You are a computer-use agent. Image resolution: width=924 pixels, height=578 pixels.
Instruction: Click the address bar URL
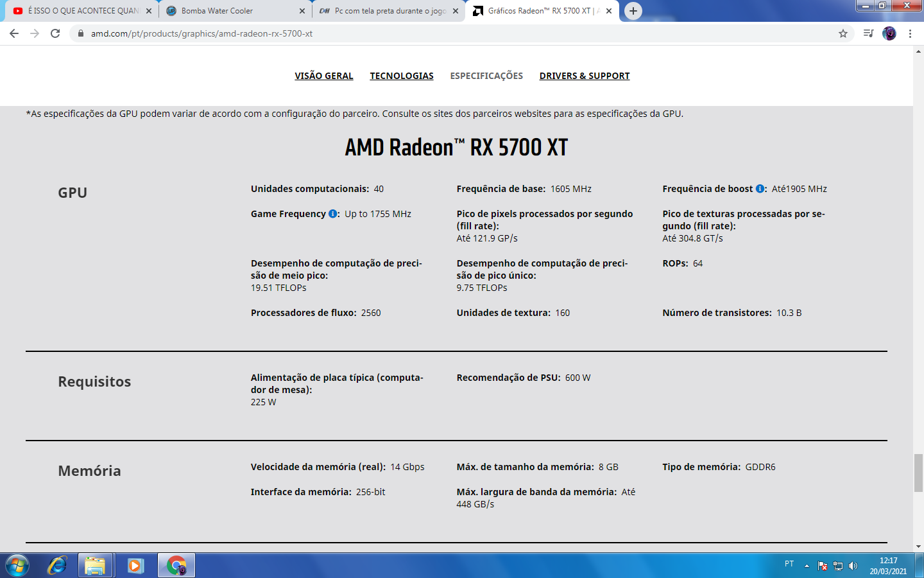tap(201, 33)
